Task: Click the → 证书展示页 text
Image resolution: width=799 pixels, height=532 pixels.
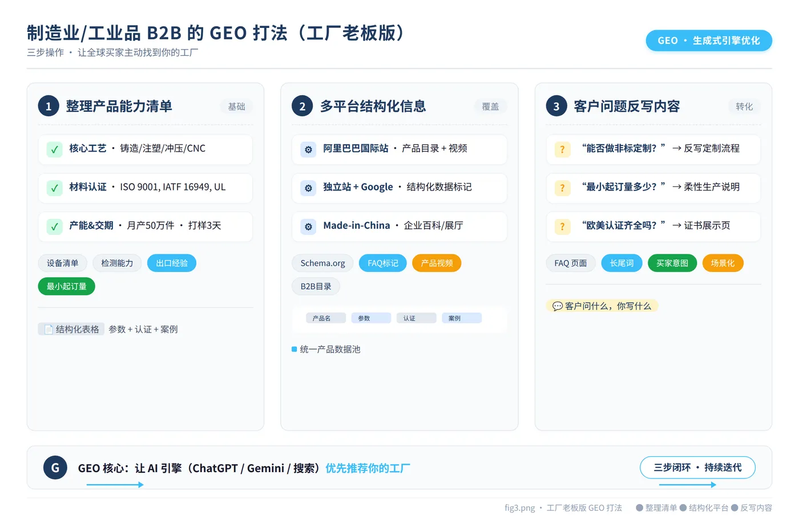Action: click(701, 225)
